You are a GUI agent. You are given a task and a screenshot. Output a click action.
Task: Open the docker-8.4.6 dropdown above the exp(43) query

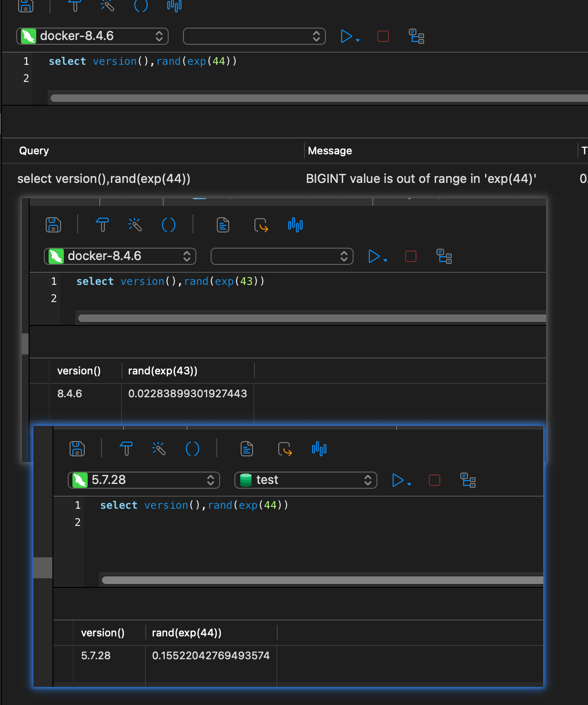(120, 256)
